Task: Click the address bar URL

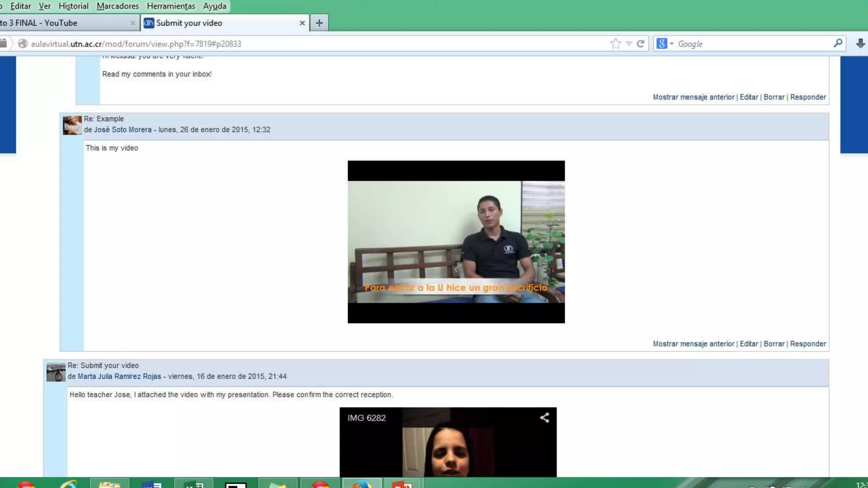Action: click(x=136, y=44)
